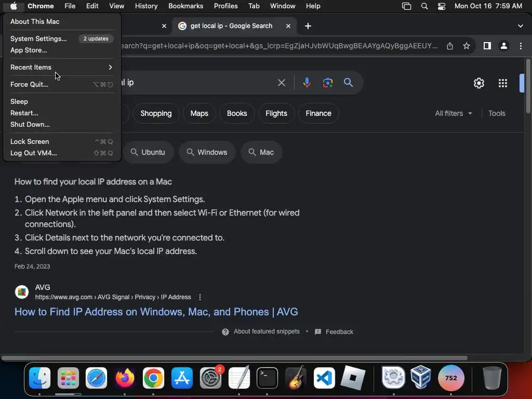Open Chrome three-dot menu
Screen dimensions: 532x399
(x=521, y=46)
